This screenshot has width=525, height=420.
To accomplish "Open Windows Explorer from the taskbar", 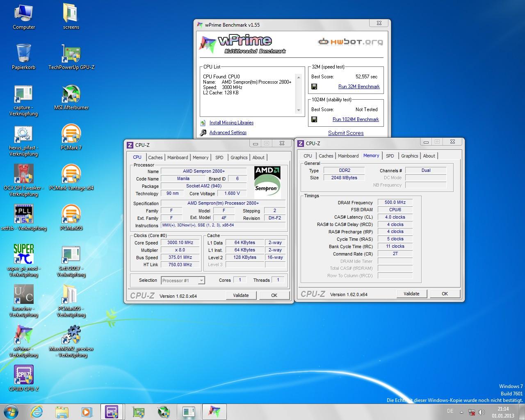I will pyautogui.click(x=62, y=411).
